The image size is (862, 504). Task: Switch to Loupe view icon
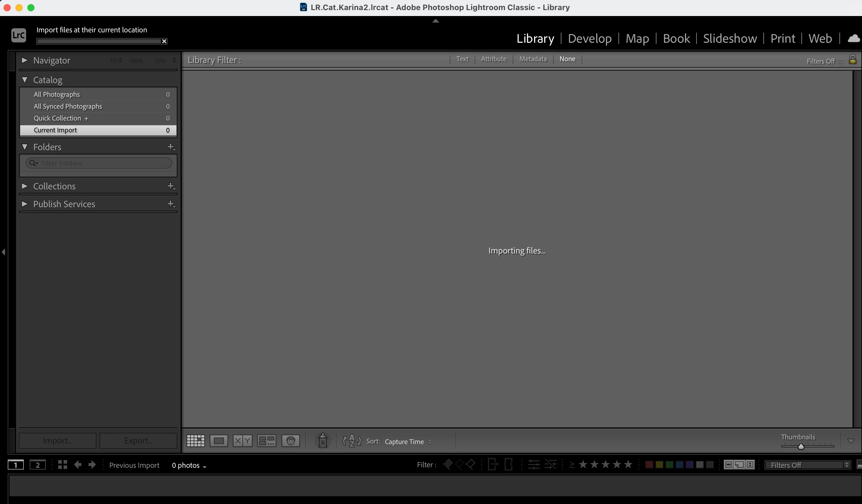219,441
